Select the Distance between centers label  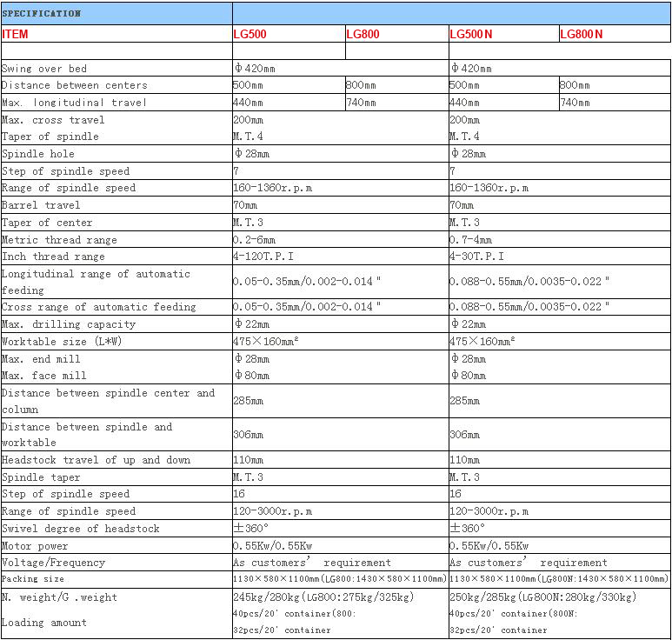pos(75,85)
